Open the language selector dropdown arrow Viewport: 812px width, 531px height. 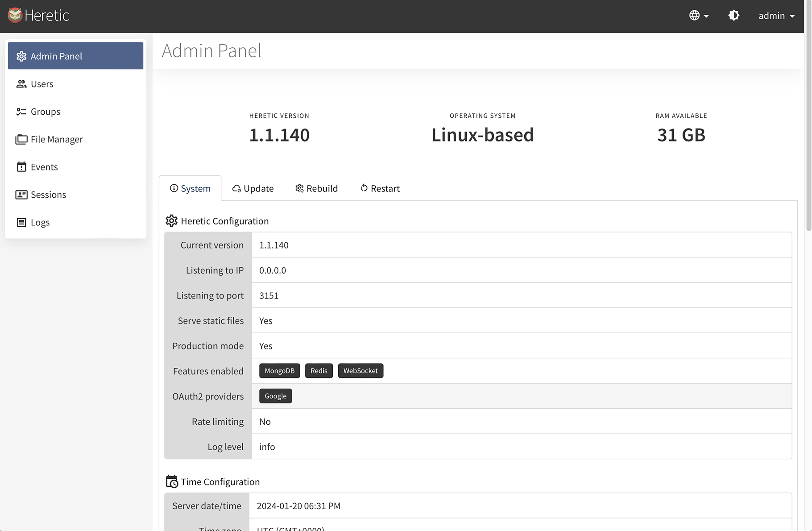[x=706, y=16]
